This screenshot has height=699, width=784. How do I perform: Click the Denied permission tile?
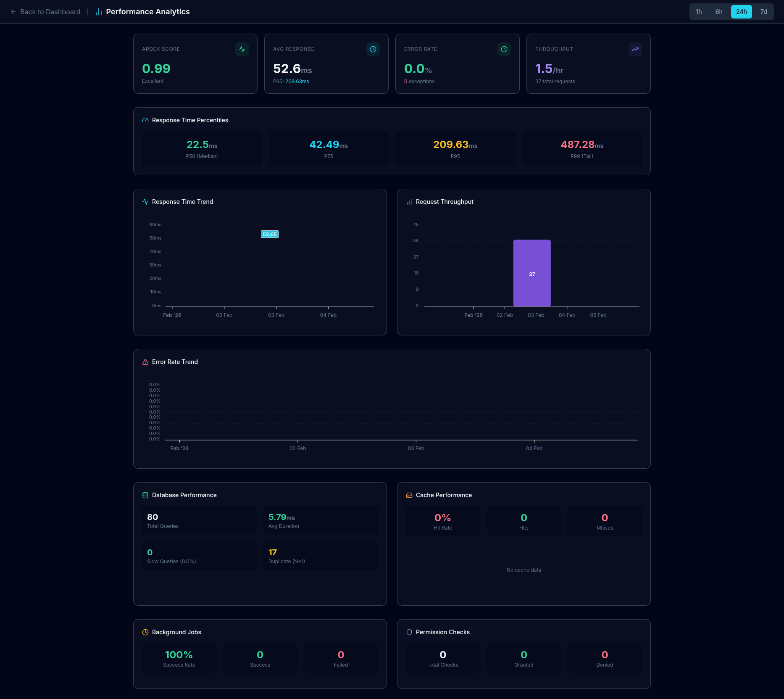pyautogui.click(x=605, y=658)
